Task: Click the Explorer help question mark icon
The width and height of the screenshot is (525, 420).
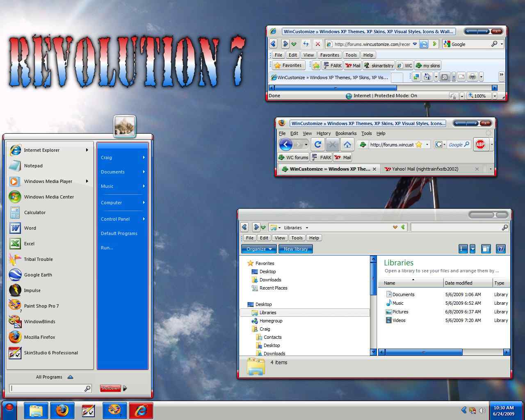Action: [500, 249]
